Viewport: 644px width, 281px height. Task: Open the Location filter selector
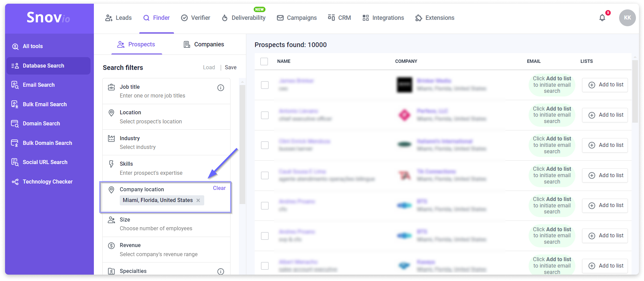[x=166, y=117]
